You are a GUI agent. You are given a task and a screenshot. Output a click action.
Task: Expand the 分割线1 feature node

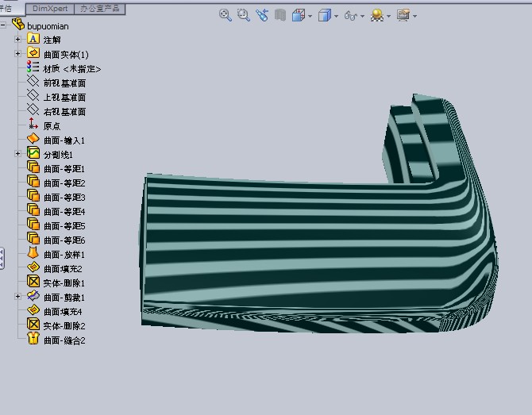(18, 154)
